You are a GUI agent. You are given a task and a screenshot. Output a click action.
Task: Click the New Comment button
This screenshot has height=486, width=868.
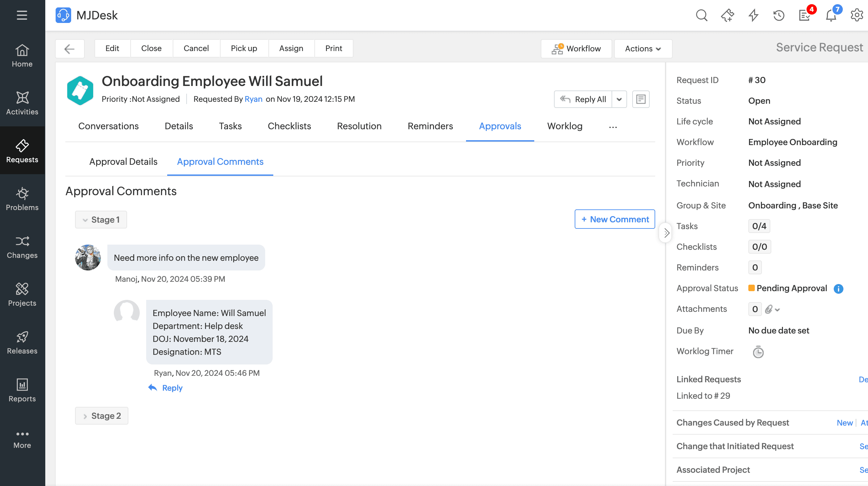(x=614, y=219)
